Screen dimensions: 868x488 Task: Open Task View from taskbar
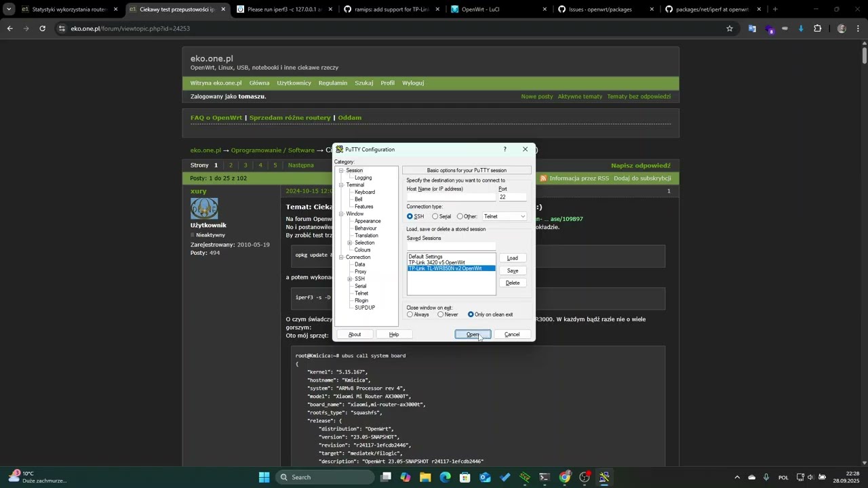(386, 477)
